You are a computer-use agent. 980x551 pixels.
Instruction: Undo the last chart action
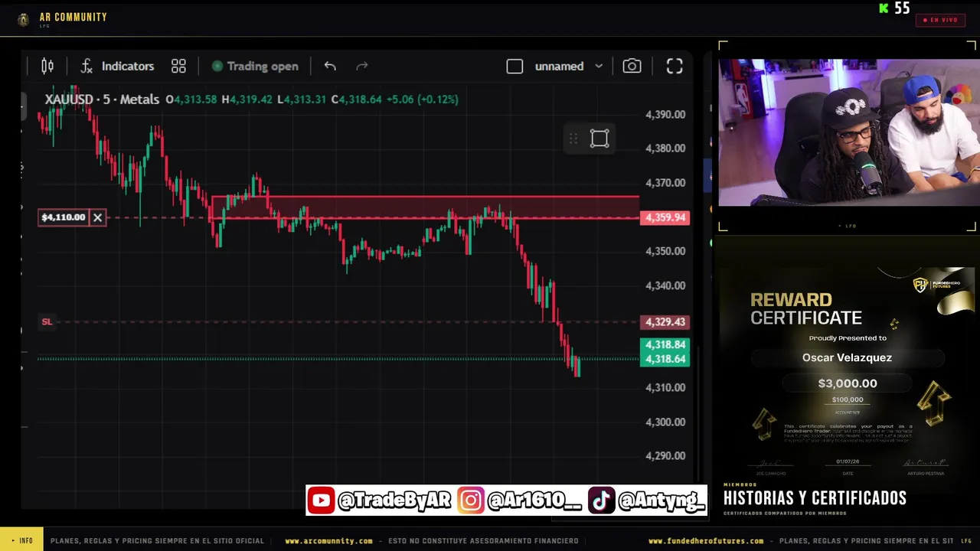tap(330, 67)
